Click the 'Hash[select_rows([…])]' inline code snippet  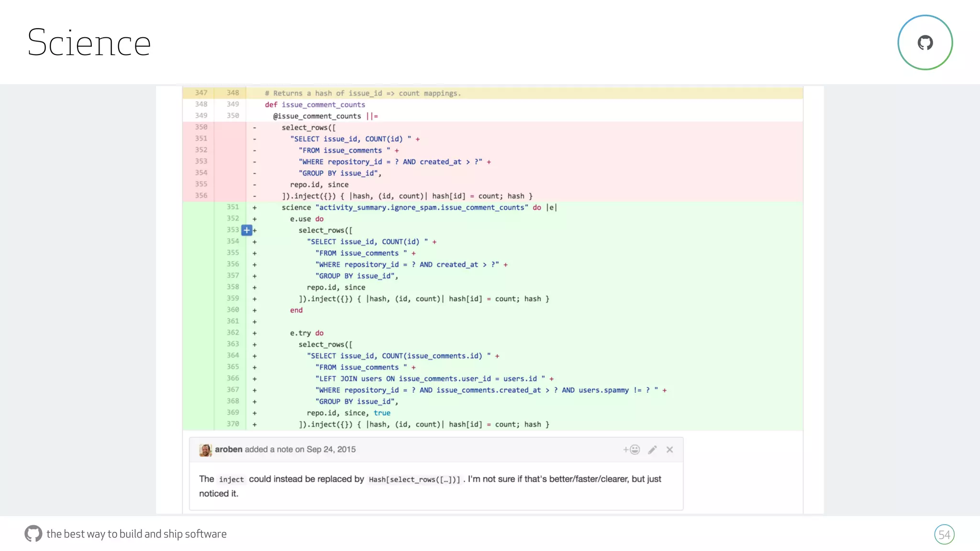(x=414, y=479)
